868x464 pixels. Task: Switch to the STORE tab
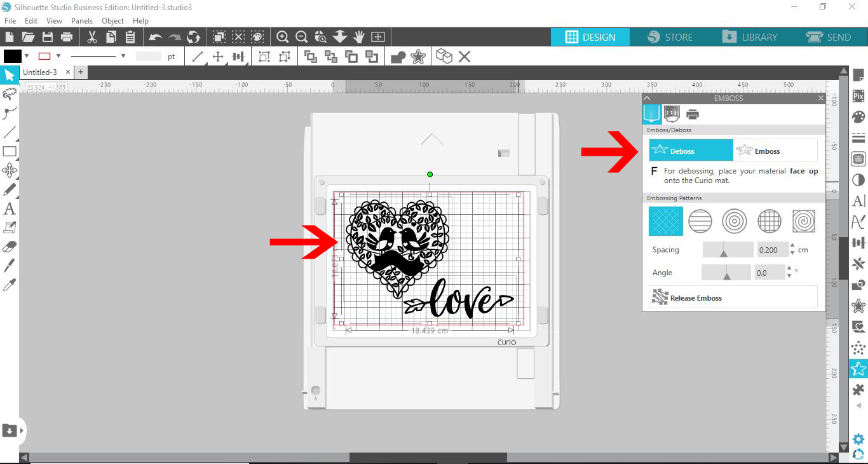click(x=670, y=37)
